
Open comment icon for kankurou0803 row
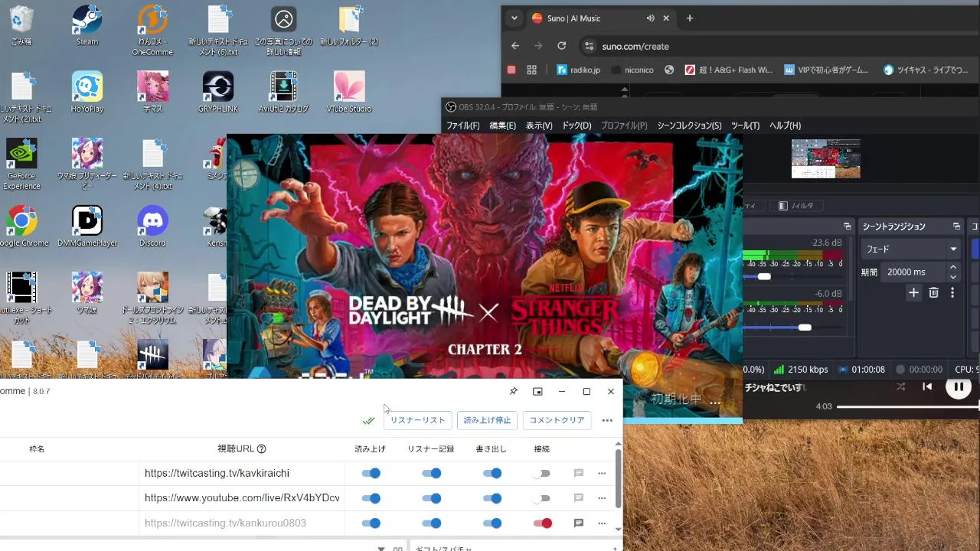coord(579,523)
